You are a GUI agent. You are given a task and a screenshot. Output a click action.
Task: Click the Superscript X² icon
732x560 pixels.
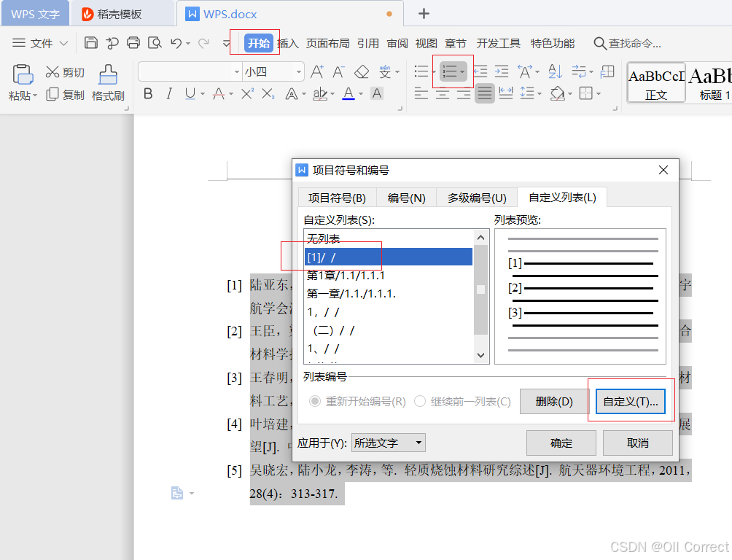[247, 94]
